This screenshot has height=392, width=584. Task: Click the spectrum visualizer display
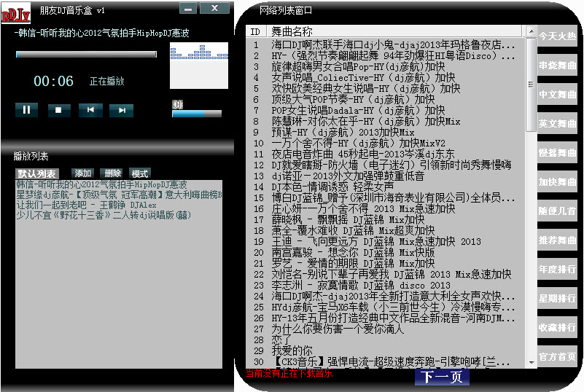[199, 66]
